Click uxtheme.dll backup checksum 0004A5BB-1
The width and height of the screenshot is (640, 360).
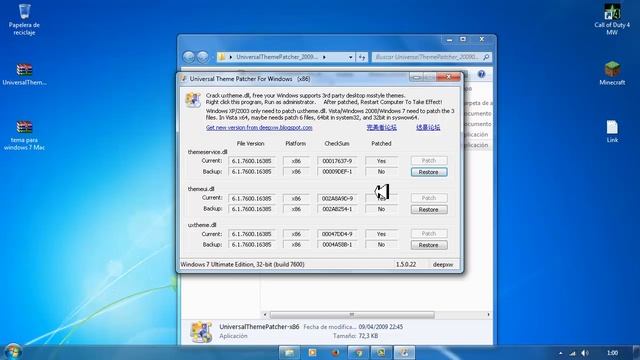337,244
